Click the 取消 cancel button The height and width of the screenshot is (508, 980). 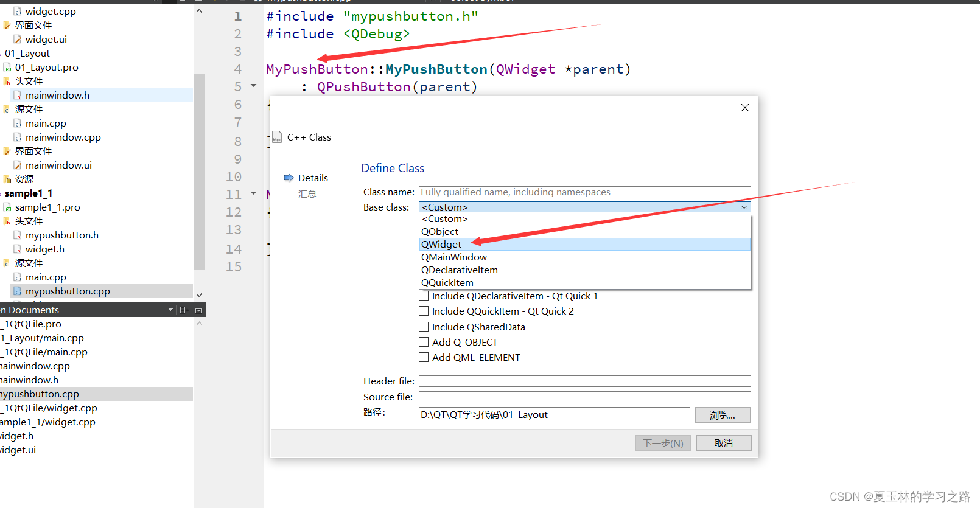(724, 443)
